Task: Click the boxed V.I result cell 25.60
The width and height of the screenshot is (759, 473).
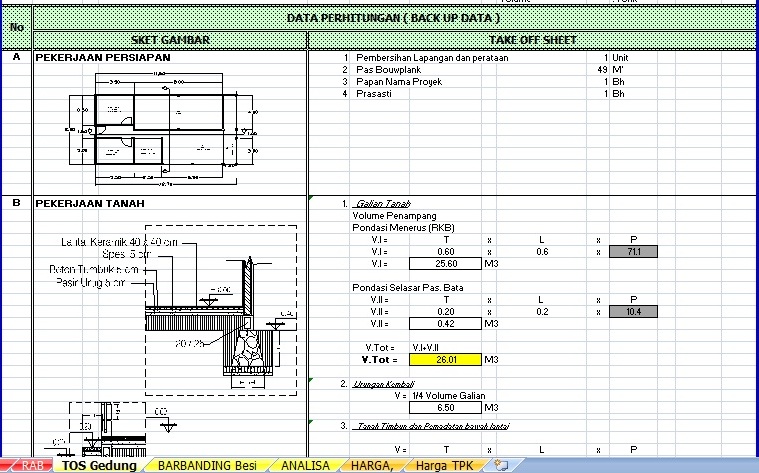Action: (445, 264)
